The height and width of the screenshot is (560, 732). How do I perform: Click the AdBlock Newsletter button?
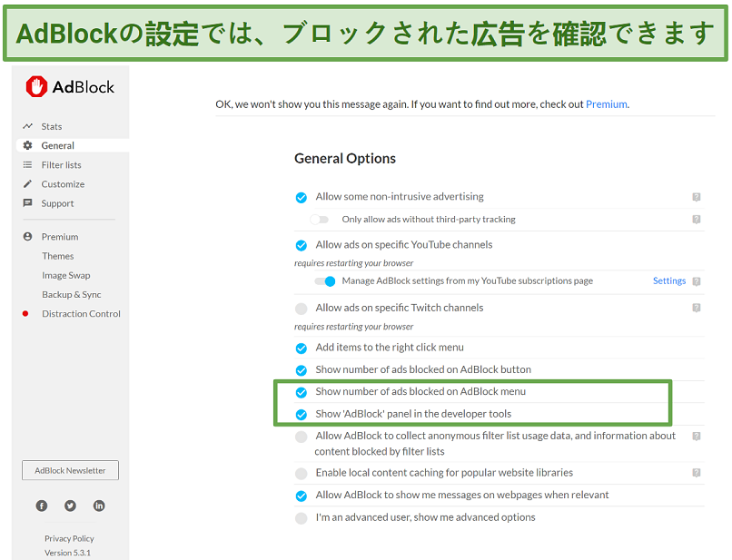point(70,470)
